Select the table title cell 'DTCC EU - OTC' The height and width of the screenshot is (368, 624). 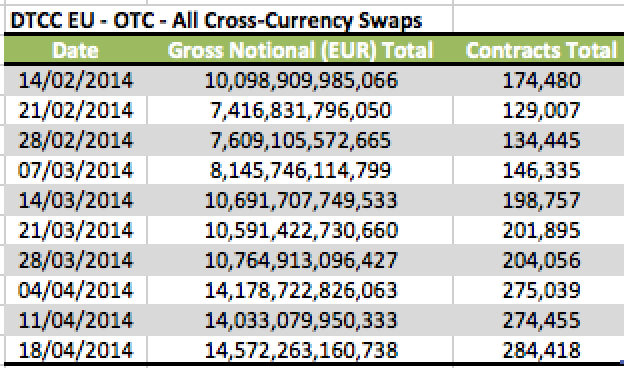pos(216,21)
